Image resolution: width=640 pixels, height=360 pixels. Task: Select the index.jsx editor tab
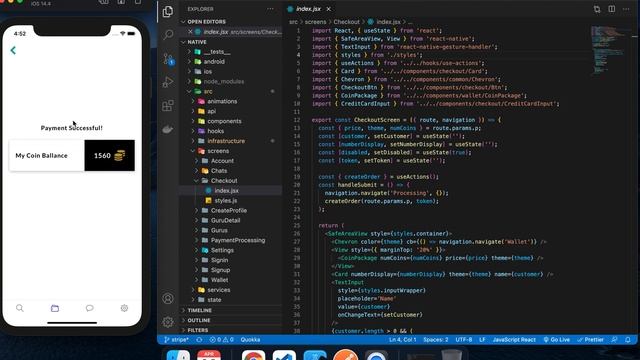click(308, 9)
